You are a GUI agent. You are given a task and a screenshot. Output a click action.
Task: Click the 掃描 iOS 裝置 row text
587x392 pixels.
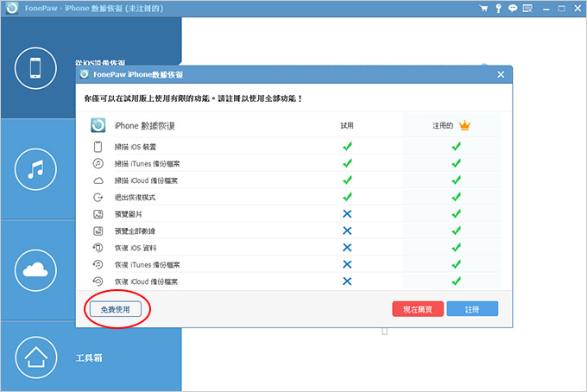[x=136, y=147]
